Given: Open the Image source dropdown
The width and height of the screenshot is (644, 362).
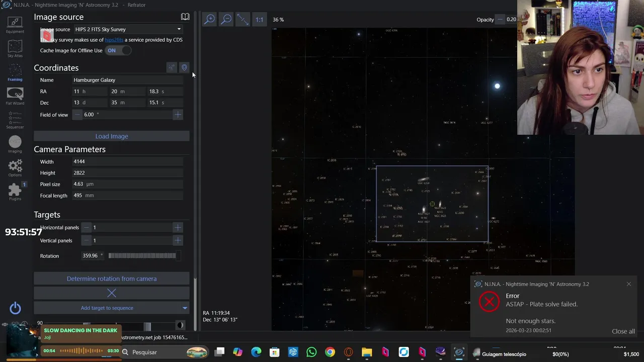Looking at the screenshot, I should point(128,29).
